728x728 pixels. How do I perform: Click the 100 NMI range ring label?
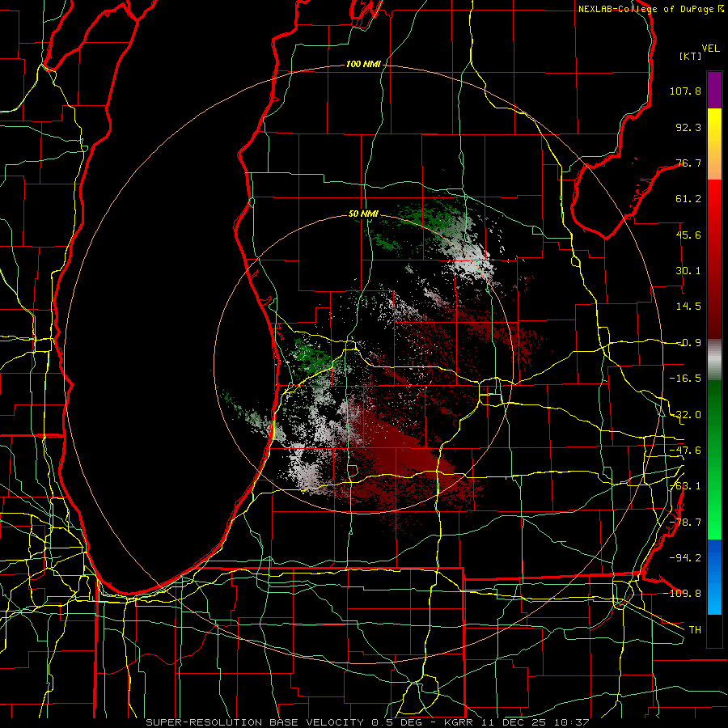[363, 64]
